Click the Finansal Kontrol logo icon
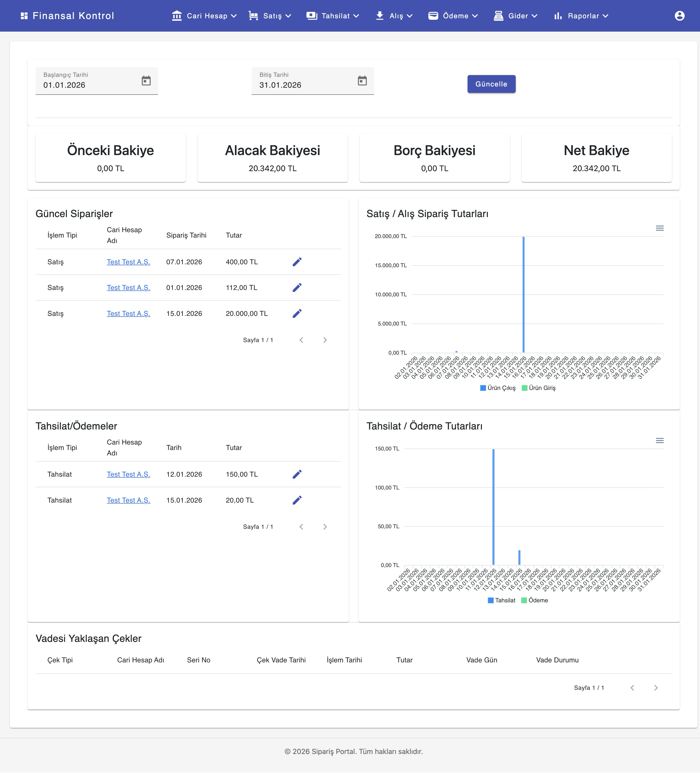 (24, 15)
